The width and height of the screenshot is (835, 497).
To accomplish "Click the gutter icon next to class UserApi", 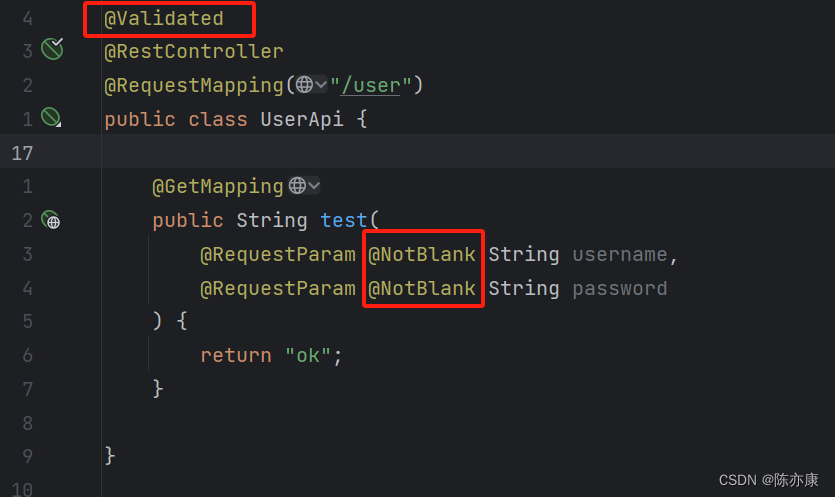I will pos(52,117).
